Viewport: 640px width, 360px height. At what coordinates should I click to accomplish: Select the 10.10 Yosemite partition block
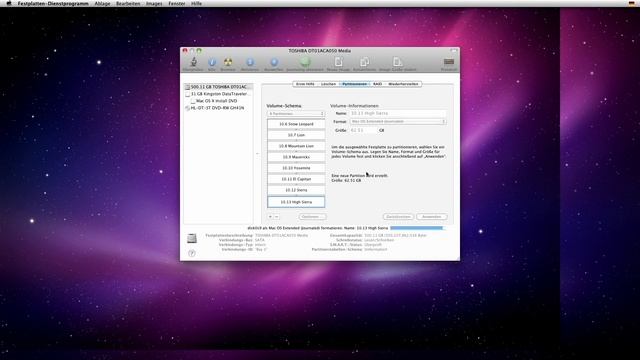pyautogui.click(x=296, y=168)
